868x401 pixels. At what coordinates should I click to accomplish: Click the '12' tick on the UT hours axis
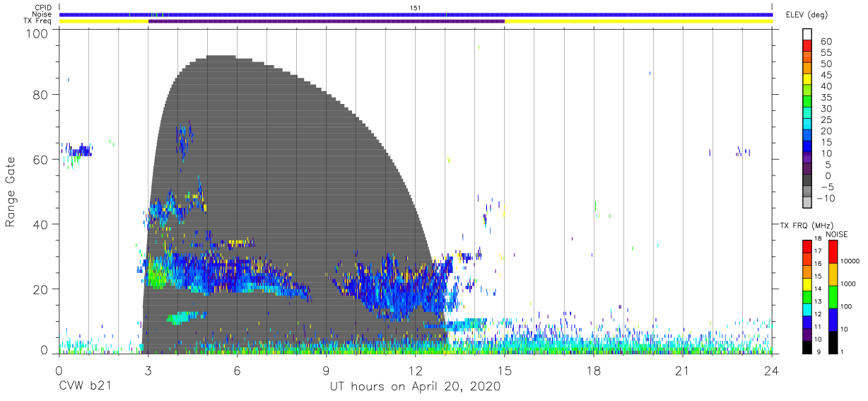tap(416, 371)
